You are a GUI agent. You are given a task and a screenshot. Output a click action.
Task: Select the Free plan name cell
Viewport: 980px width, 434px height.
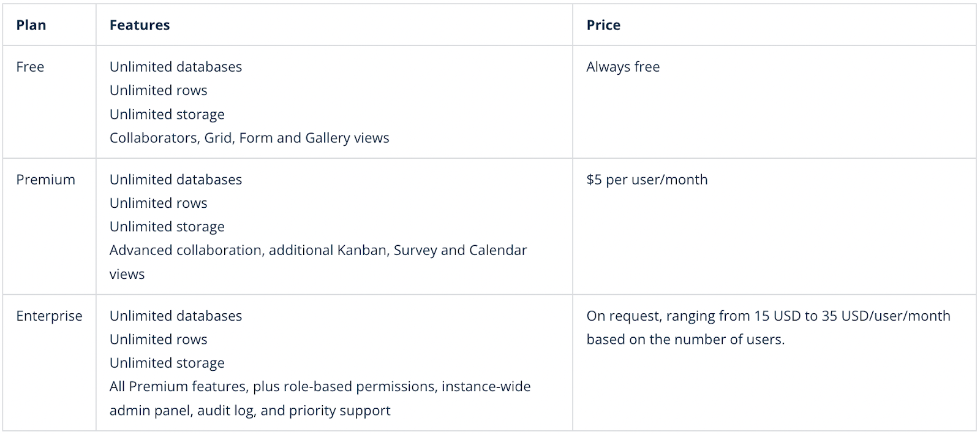tap(30, 67)
